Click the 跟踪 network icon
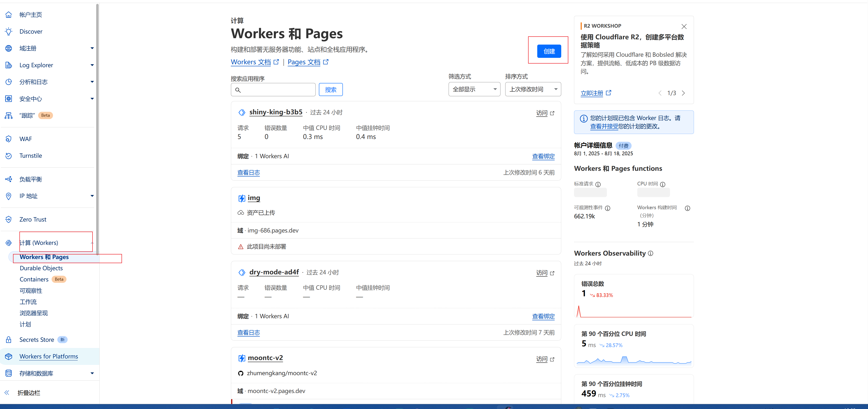868x409 pixels. pyautogui.click(x=8, y=116)
